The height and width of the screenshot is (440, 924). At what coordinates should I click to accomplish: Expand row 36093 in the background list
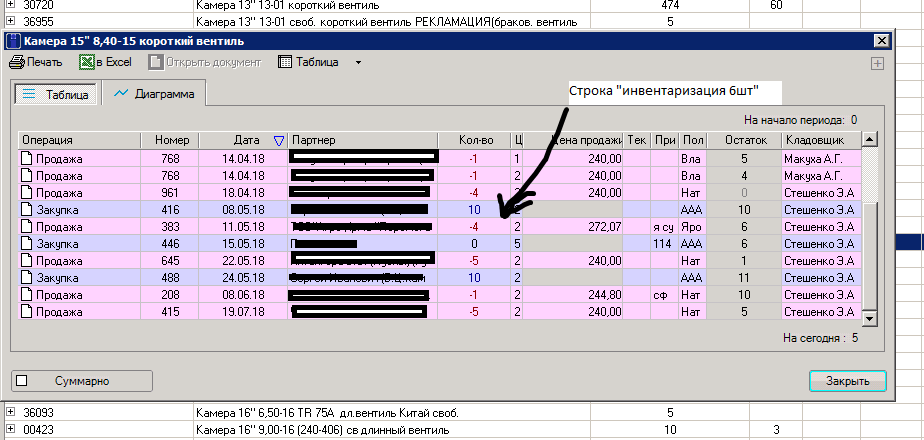click(x=10, y=412)
